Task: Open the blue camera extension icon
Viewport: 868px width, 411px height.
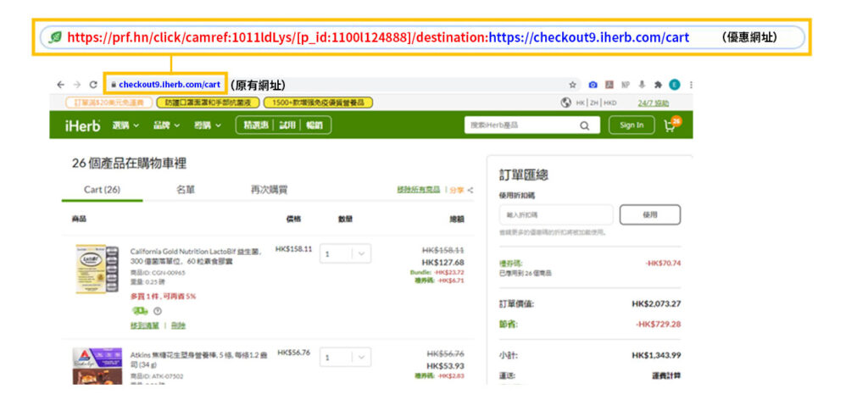Action: pyautogui.click(x=593, y=85)
